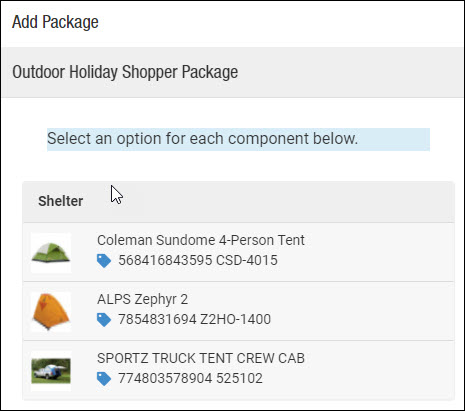Click the orange ALPS Zephyr 2 thumbnail
This screenshot has width=465, height=411.
pyautogui.click(x=51, y=312)
